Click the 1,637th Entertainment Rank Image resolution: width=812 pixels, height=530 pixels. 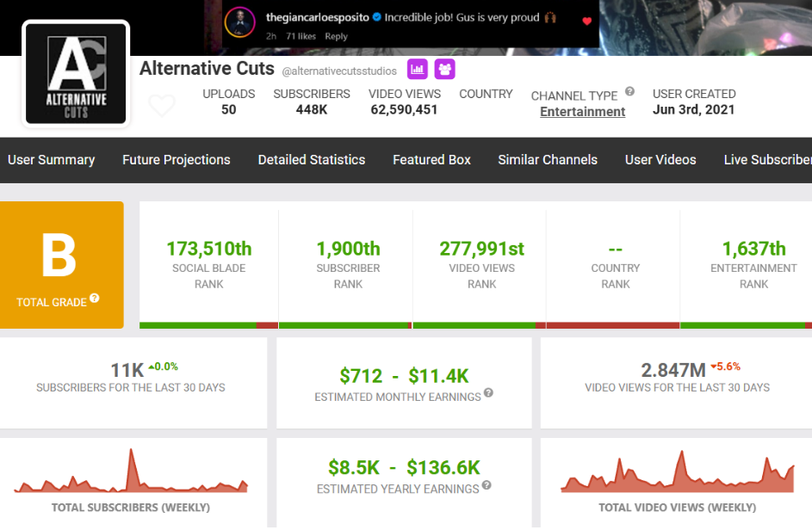[754, 249]
